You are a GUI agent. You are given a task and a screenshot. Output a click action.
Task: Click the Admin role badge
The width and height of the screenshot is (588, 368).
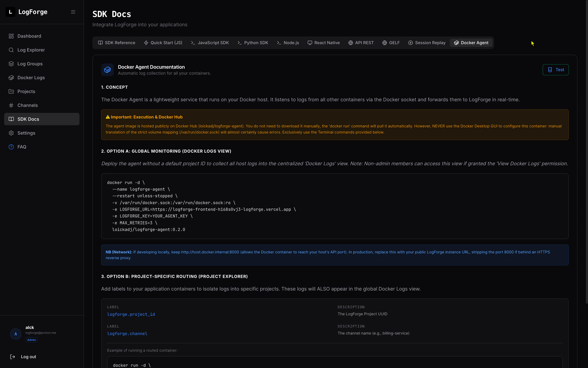click(31, 340)
